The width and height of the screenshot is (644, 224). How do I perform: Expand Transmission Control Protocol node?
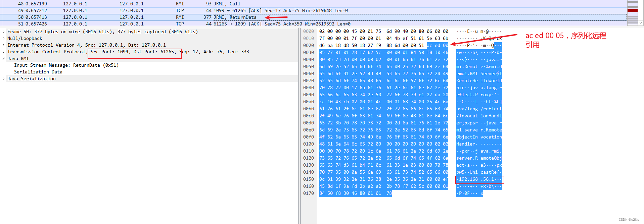click(3, 52)
